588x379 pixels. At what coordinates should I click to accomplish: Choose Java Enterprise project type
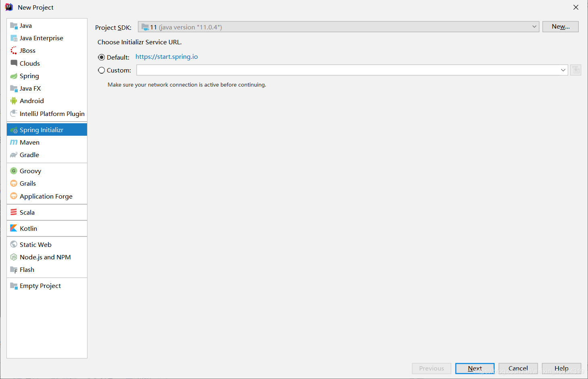[47, 38]
